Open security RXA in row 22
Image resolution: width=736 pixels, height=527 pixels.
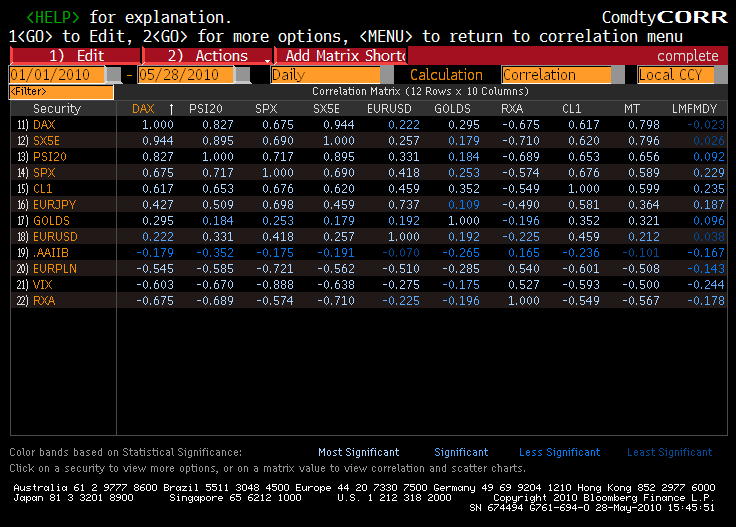pyautogui.click(x=44, y=300)
